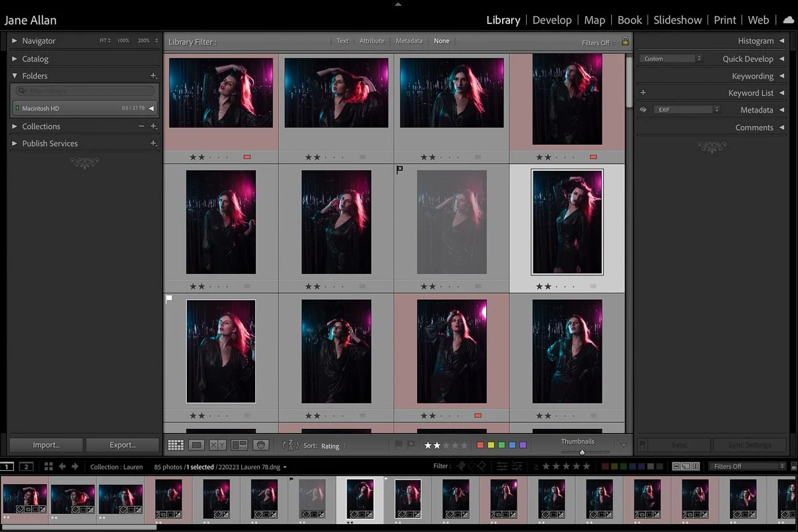The width and height of the screenshot is (798, 532).
Task: Set flag as picked in the toolbar
Action: [x=398, y=445]
